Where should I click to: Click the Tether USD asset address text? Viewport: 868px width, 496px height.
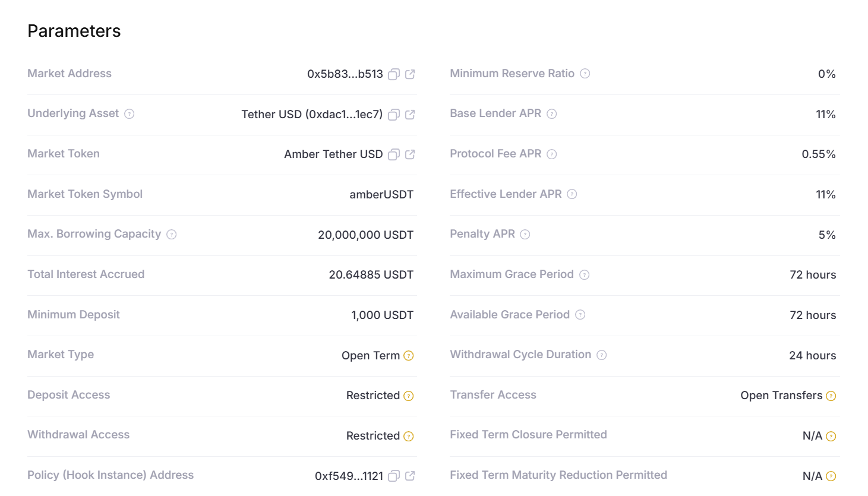312,115
